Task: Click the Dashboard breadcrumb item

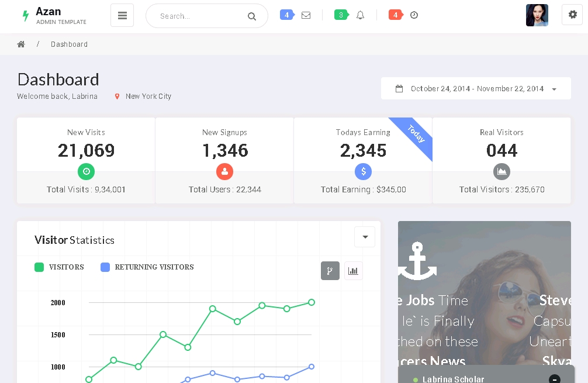Action: point(69,44)
